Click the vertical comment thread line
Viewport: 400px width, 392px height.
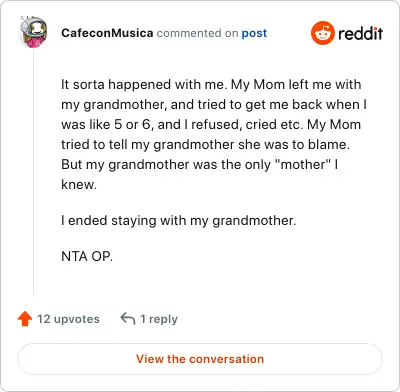tap(33, 172)
